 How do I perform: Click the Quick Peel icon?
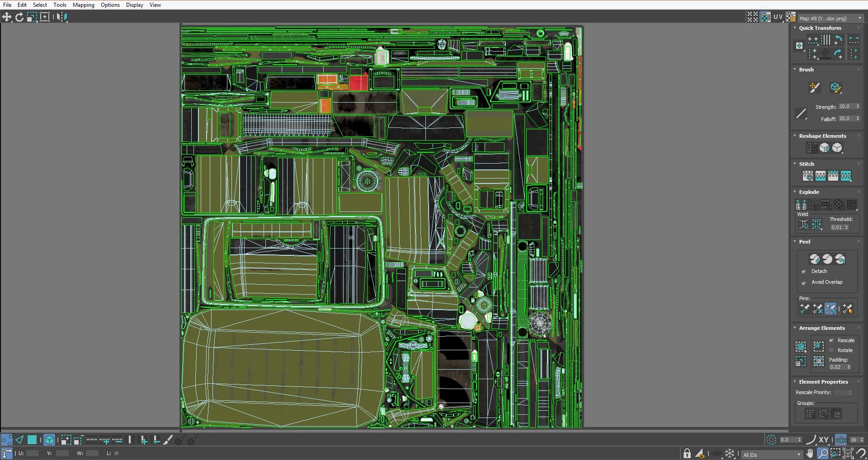pyautogui.click(x=815, y=259)
